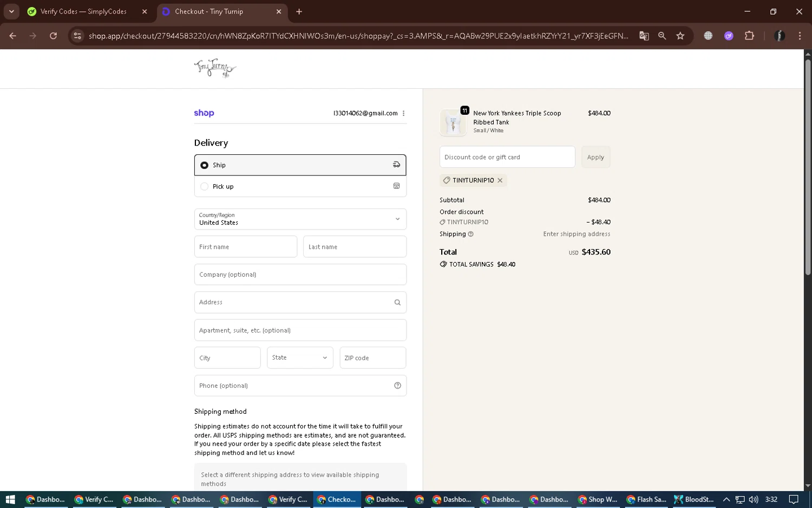The width and height of the screenshot is (812, 508).
Task: Click the phone field help icon
Action: [397, 386]
